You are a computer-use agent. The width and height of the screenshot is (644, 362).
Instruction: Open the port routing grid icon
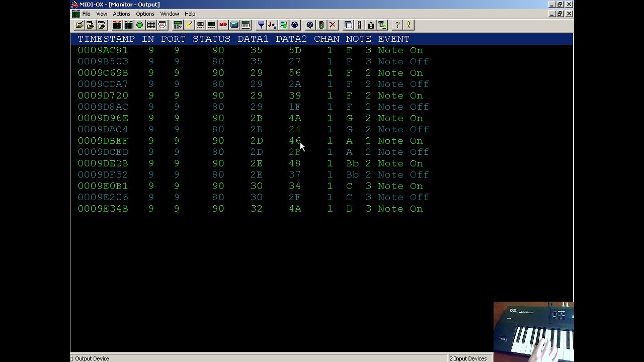point(151,25)
